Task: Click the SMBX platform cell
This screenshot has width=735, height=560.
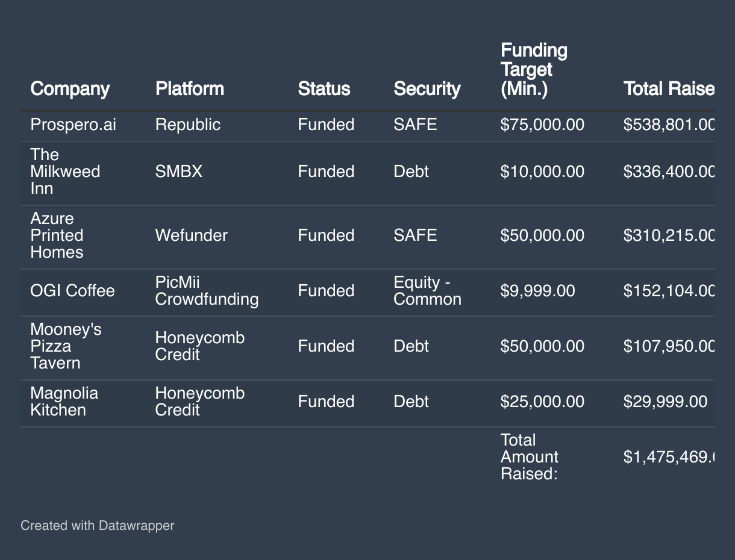Action: [178, 172]
